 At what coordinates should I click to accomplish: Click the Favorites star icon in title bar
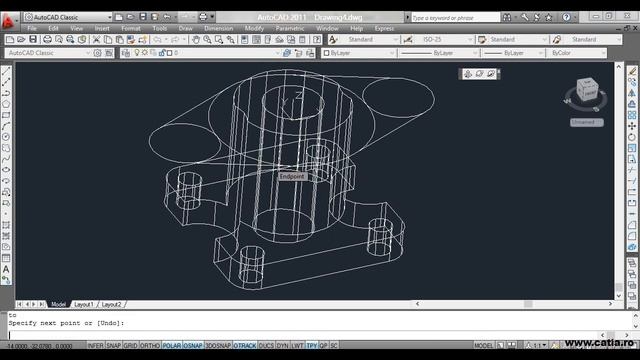pos(549,17)
